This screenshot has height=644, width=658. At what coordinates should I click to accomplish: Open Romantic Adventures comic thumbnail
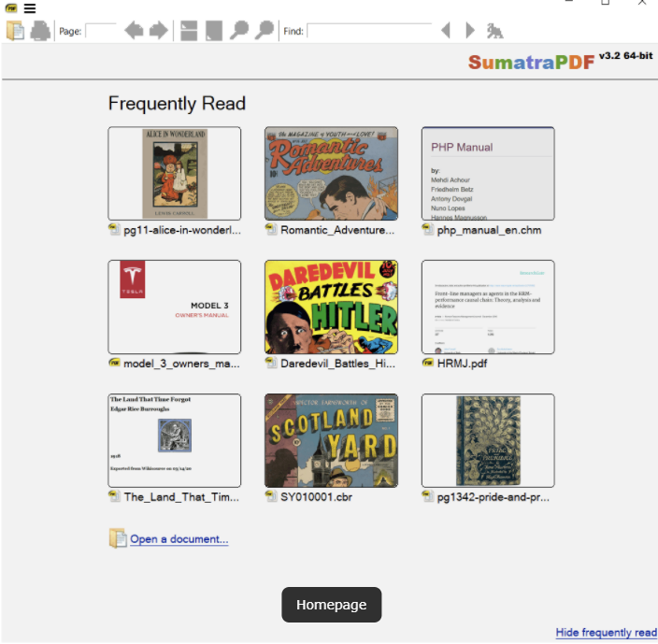pos(331,173)
